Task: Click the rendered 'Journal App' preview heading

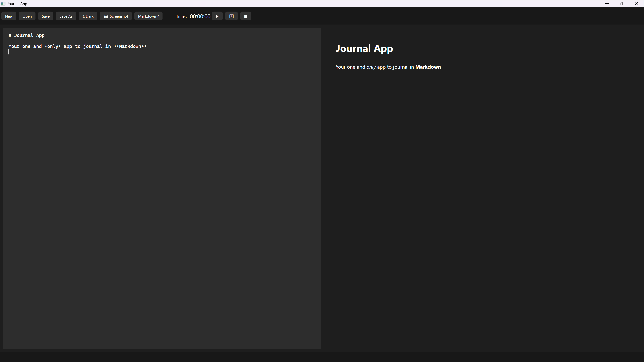Action: click(364, 48)
